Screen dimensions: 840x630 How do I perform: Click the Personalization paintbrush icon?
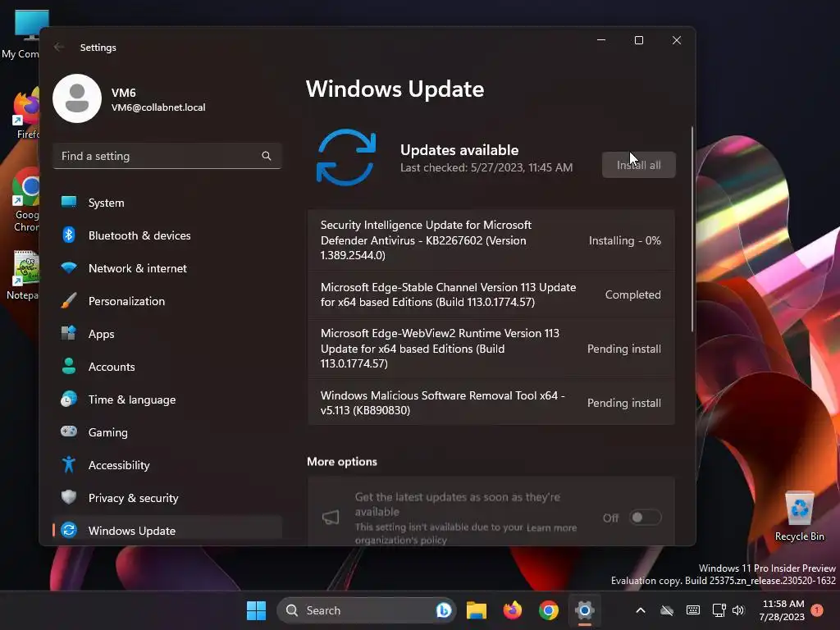click(69, 300)
